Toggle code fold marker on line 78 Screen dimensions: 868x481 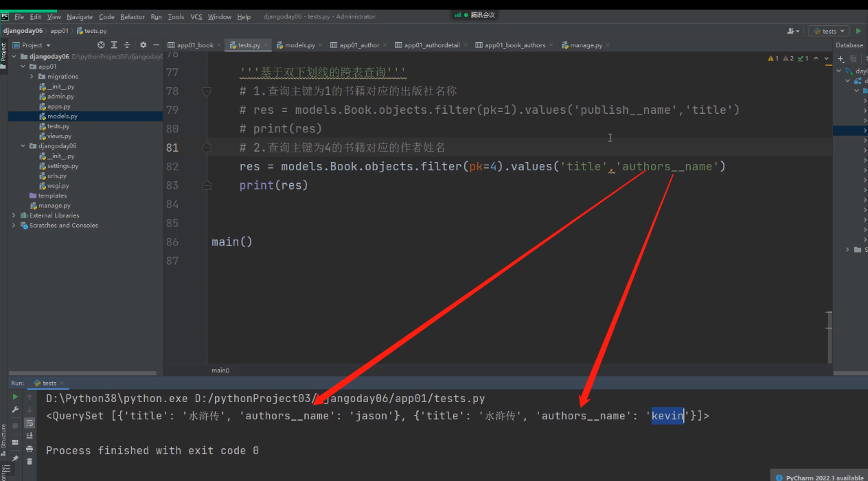coord(206,91)
